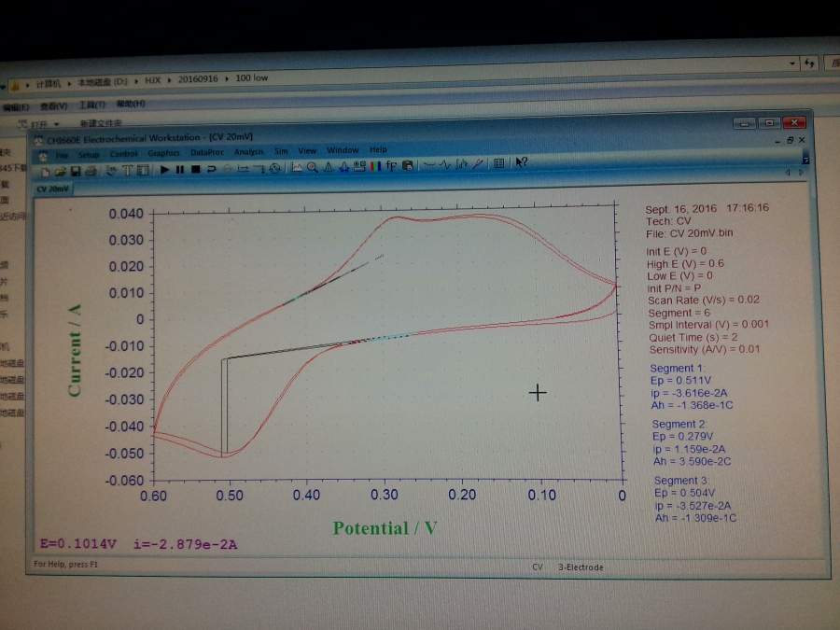Save data with the floppy disk icon
This screenshot has width=840, height=630.
[76, 172]
